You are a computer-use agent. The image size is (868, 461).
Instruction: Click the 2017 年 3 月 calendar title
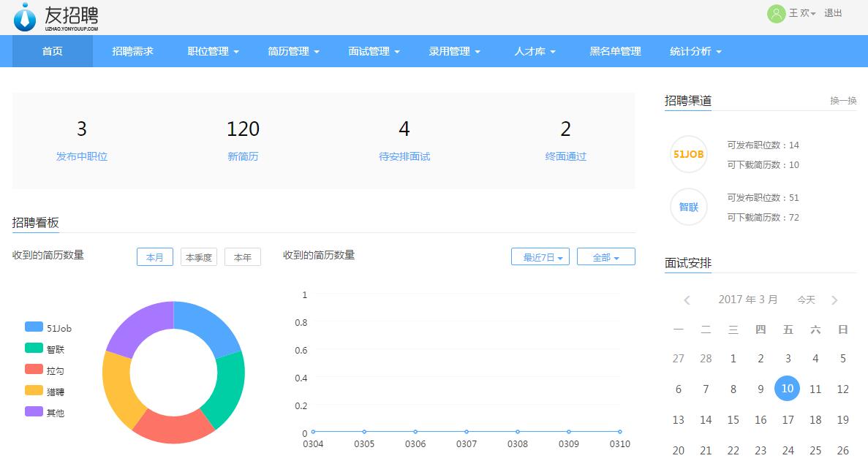(748, 300)
